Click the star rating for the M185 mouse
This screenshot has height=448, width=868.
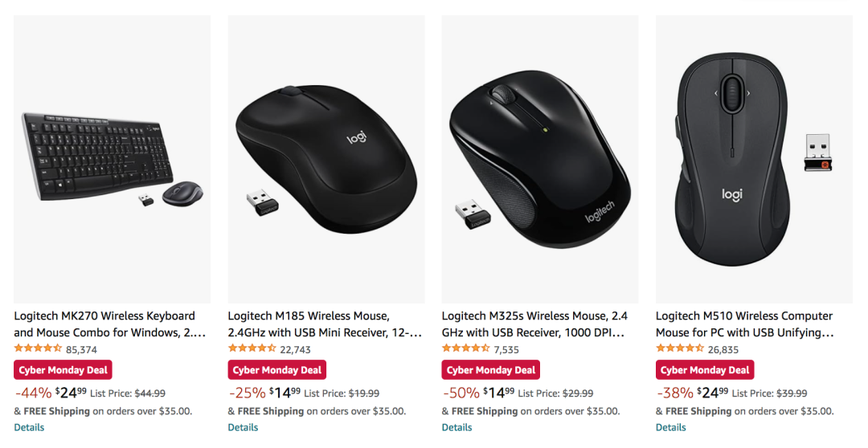[x=252, y=349]
